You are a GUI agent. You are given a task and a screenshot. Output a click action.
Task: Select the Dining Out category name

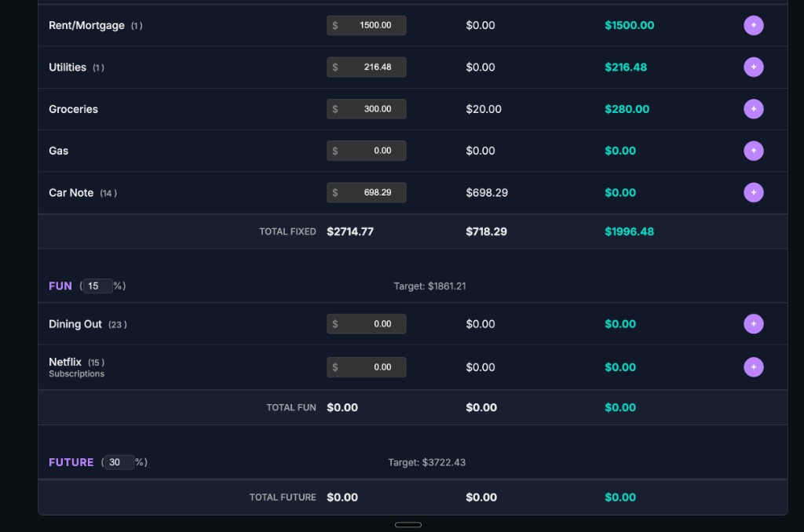tap(75, 324)
